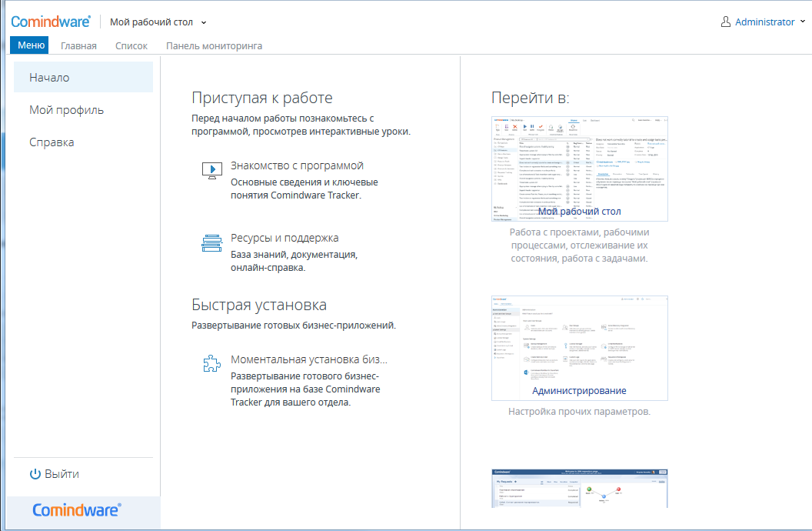Open the Administrator account dropdown arrow
812x531 pixels.
coord(803,22)
